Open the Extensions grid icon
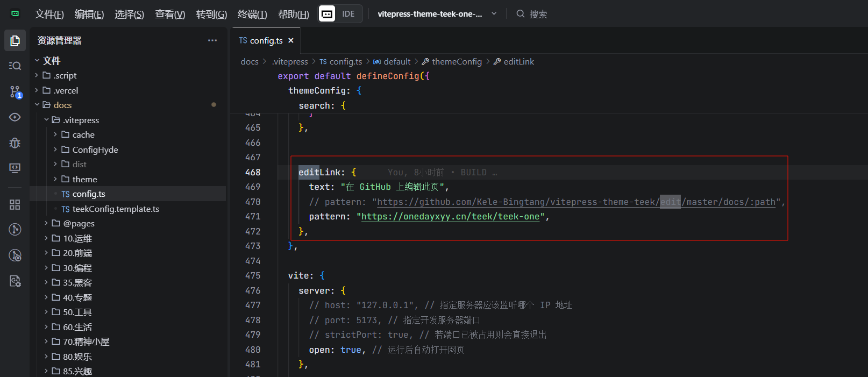Image resolution: width=868 pixels, height=377 pixels. click(15, 204)
